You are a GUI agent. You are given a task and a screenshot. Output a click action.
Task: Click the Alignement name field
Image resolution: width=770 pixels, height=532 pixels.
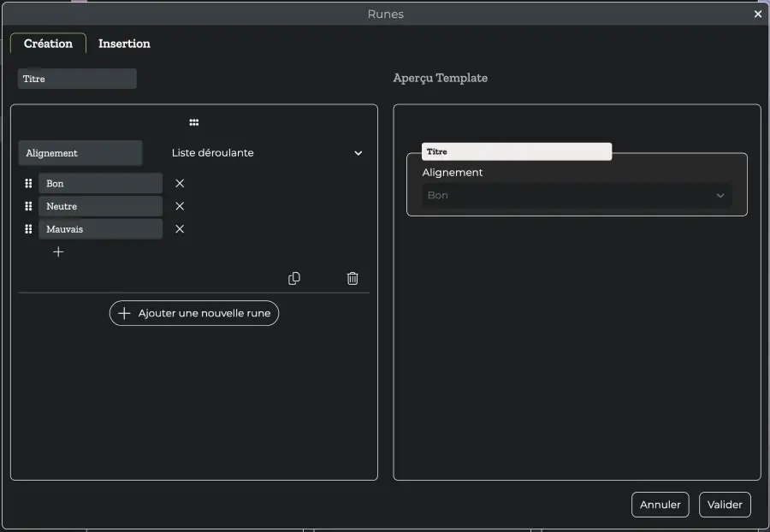[80, 153]
